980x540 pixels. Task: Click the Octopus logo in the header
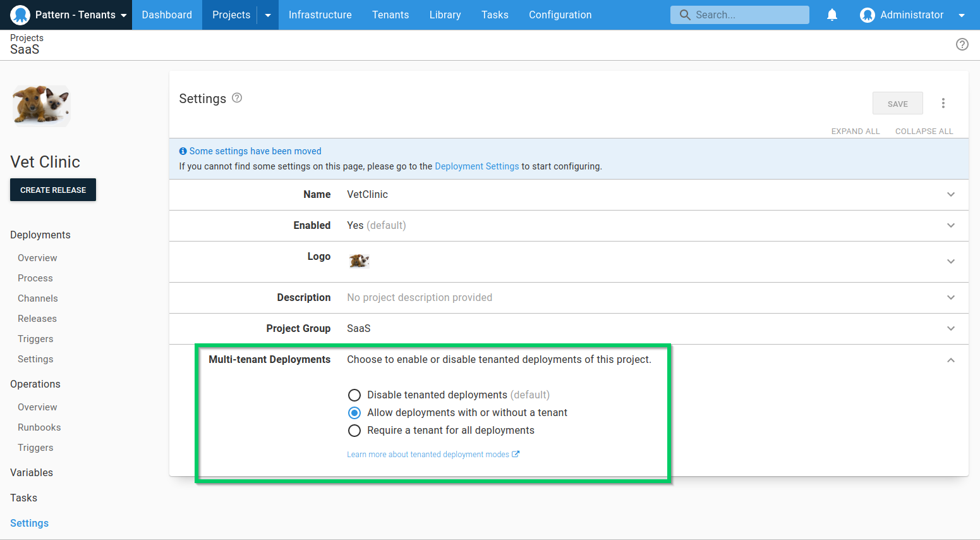click(20, 15)
